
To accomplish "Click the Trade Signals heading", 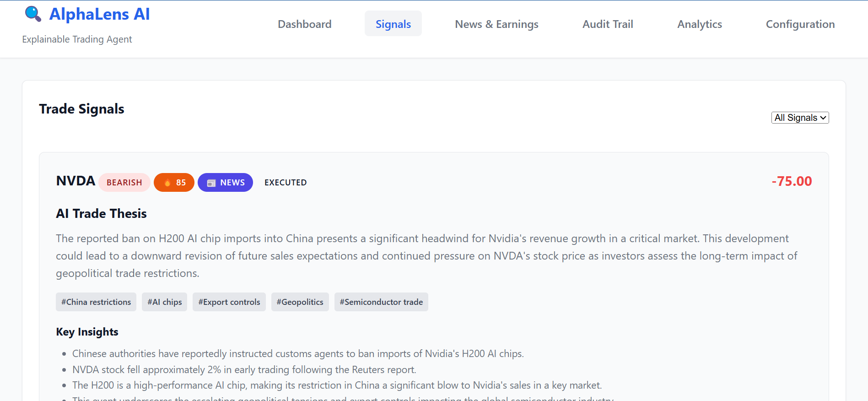I will click(x=81, y=109).
